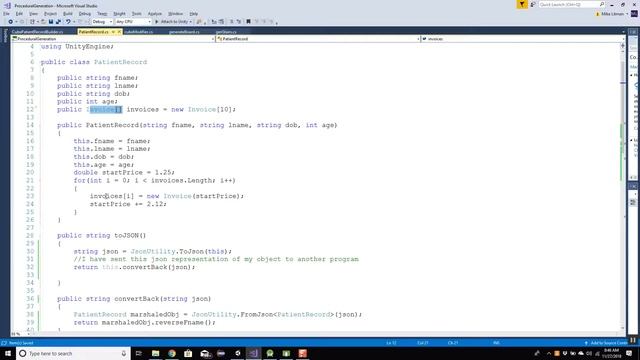Image resolution: width=640 pixels, height=360 pixels.
Task: Open File Explorer from the taskbar
Action: (x=156, y=353)
